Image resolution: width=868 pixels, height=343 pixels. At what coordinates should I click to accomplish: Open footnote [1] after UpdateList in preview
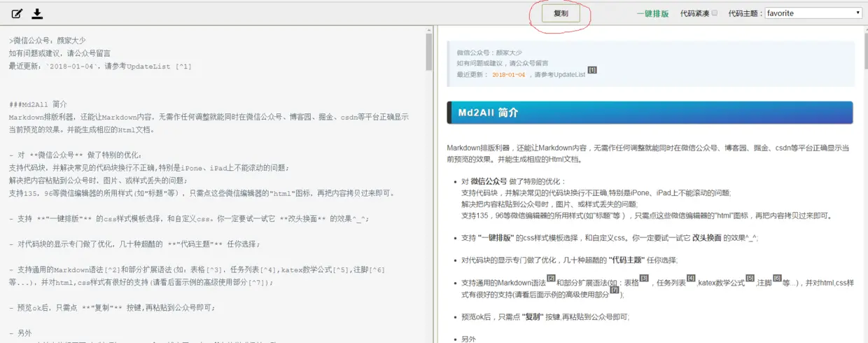pyautogui.click(x=592, y=70)
